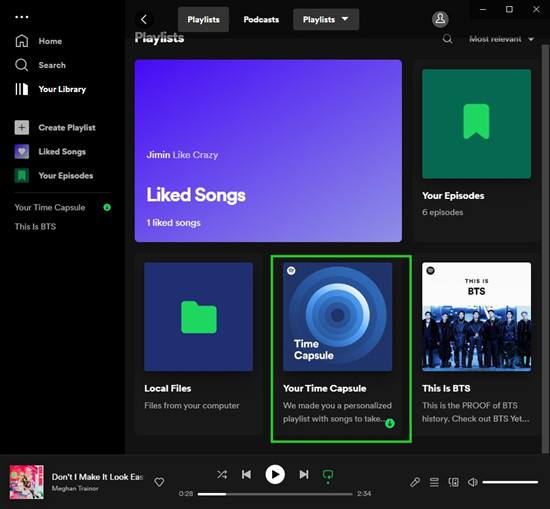Image resolution: width=550 pixels, height=509 pixels.
Task: Click the song title Don't I Make It Look Easy
Action: [x=98, y=477]
